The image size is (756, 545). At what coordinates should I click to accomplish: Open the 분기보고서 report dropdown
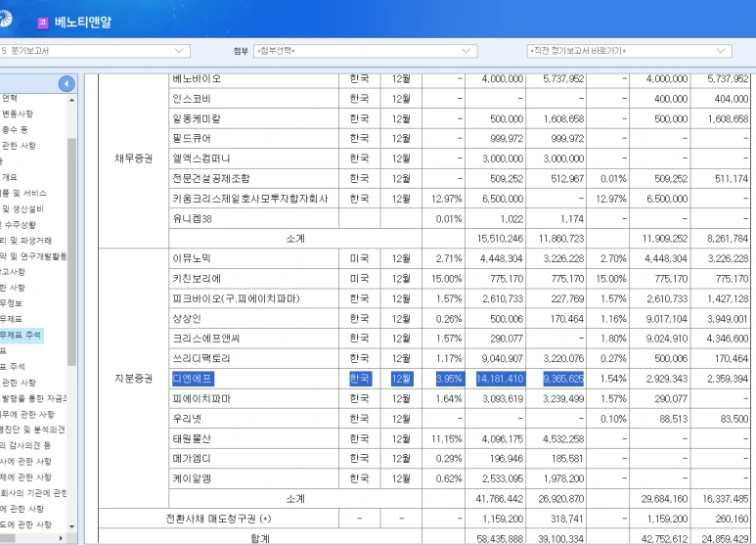(x=95, y=51)
